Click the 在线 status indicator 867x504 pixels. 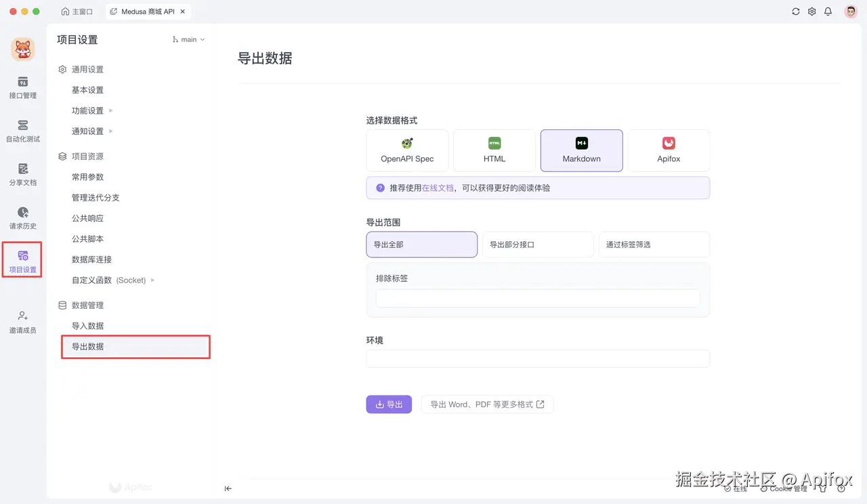pos(736,488)
